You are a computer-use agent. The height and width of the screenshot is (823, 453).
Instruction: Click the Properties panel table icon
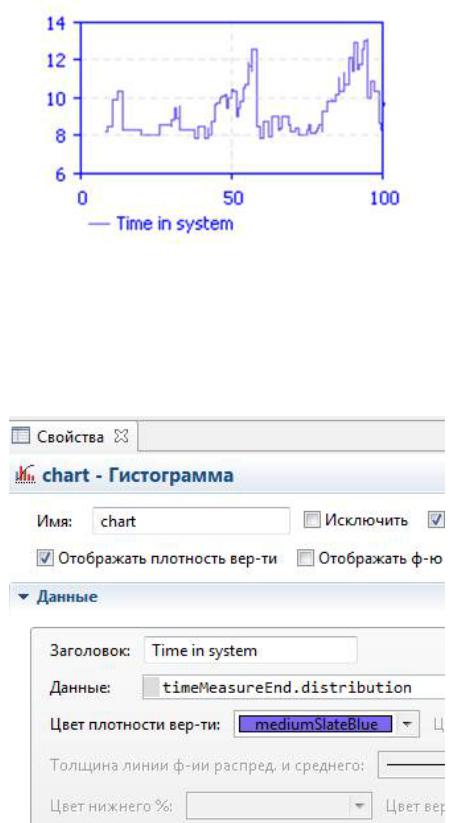point(20,436)
